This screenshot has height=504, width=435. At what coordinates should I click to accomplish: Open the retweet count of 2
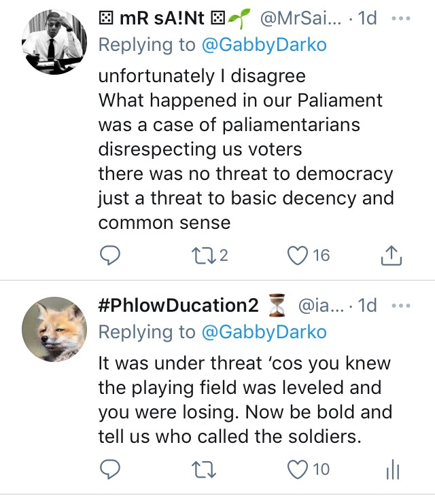[x=224, y=255]
